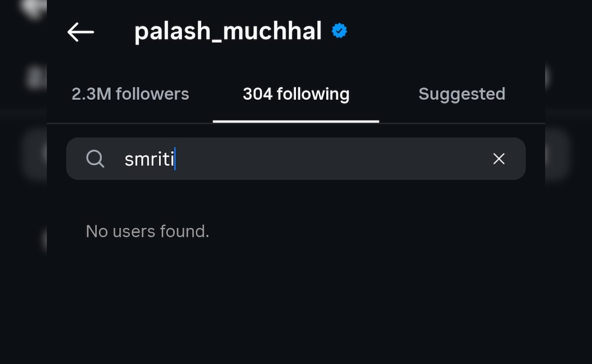
Task: Show Suggested accounts list
Action: 462,94
